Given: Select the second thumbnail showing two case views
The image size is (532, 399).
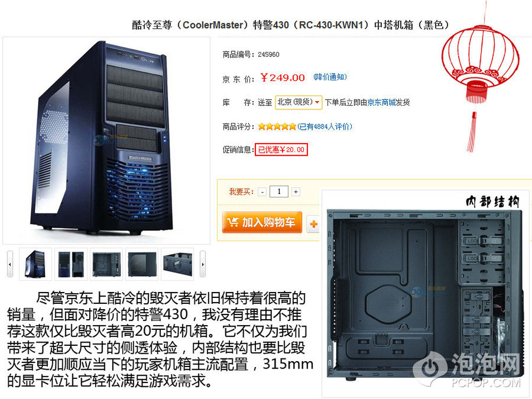Looking at the screenshot, I should pos(71,264).
